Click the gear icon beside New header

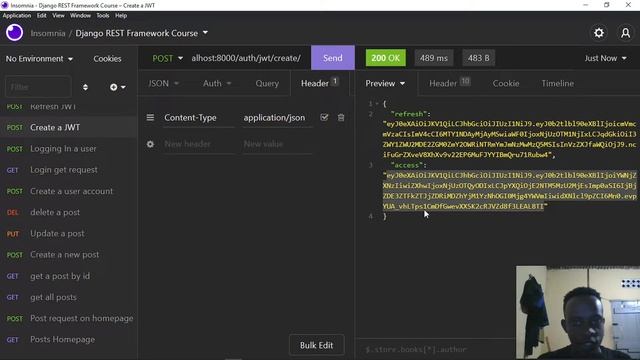[x=150, y=144]
